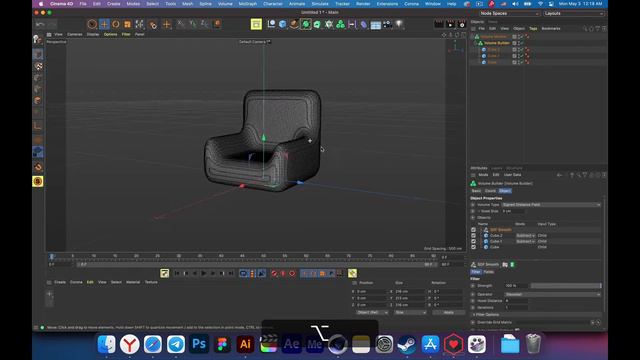Open the Simulate menu
The height and width of the screenshot is (360, 640).
(320, 4)
